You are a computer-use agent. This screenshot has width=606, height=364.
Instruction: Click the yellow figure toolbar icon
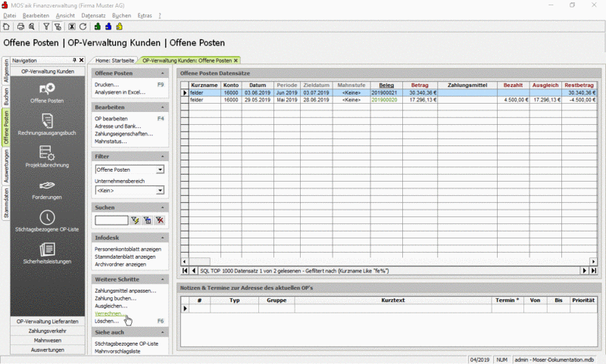pyautogui.click(x=119, y=26)
